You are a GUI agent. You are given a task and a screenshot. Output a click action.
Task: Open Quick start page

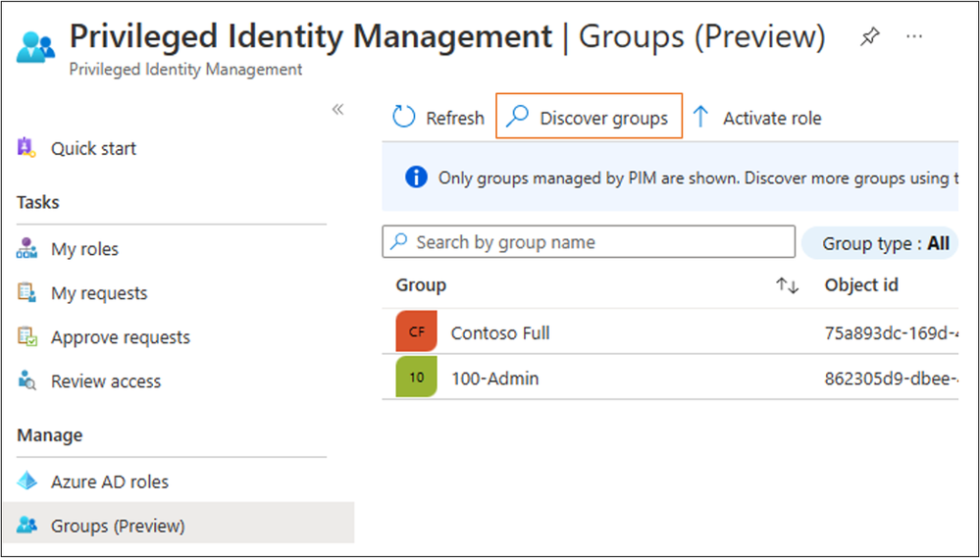pyautogui.click(x=93, y=149)
